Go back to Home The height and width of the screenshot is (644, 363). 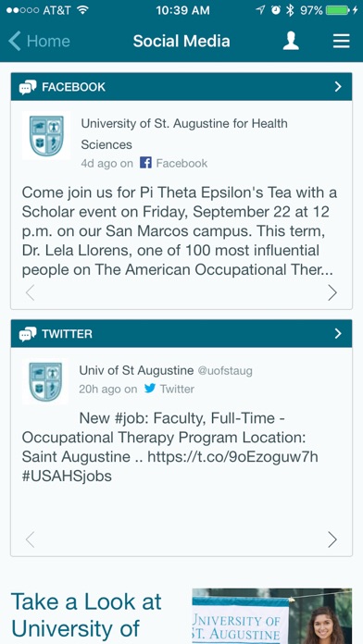coord(39,41)
